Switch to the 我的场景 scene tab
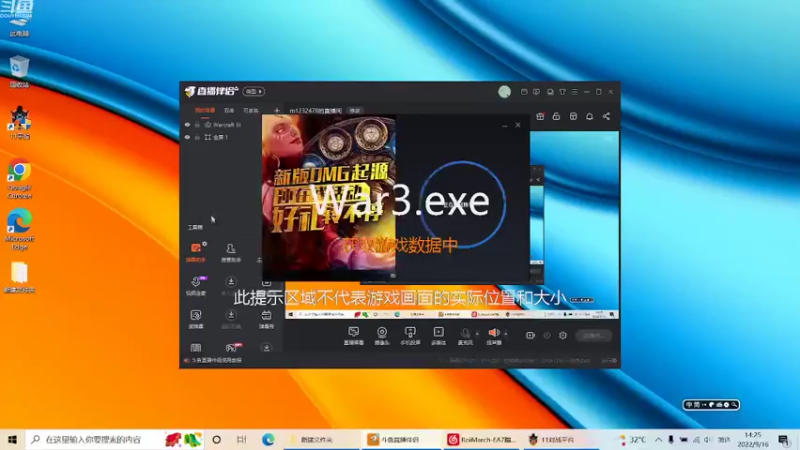Screen dimensions: 800x450 [x=205, y=110]
